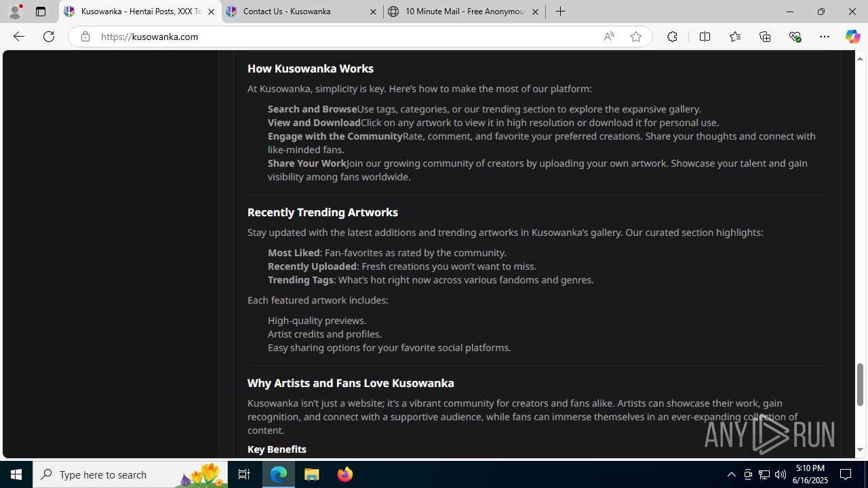This screenshot has height=488, width=868.
Task: Click the Most Liked list item
Action: [387, 253]
